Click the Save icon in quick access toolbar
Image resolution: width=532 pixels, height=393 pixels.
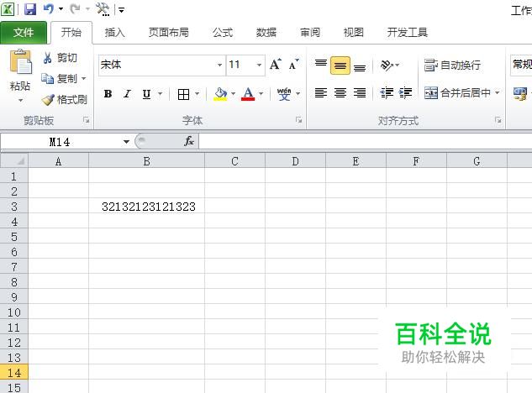30,9
